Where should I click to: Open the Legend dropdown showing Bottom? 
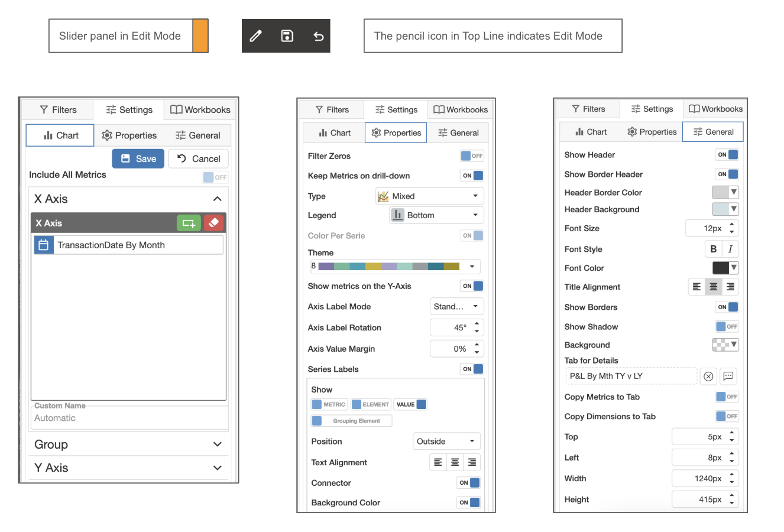pos(436,215)
